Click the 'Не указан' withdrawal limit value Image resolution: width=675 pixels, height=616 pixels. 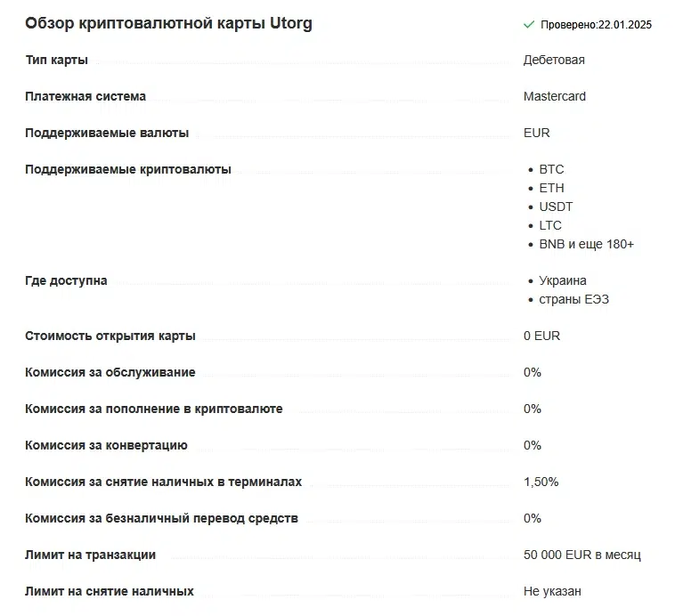pos(552,591)
